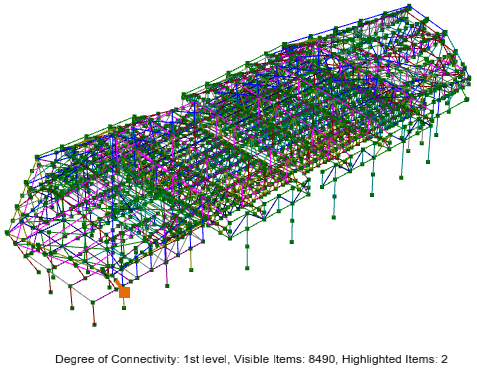Pick the roof step corner node at mid-length
The height and width of the screenshot is (373, 477).
click(x=184, y=96)
